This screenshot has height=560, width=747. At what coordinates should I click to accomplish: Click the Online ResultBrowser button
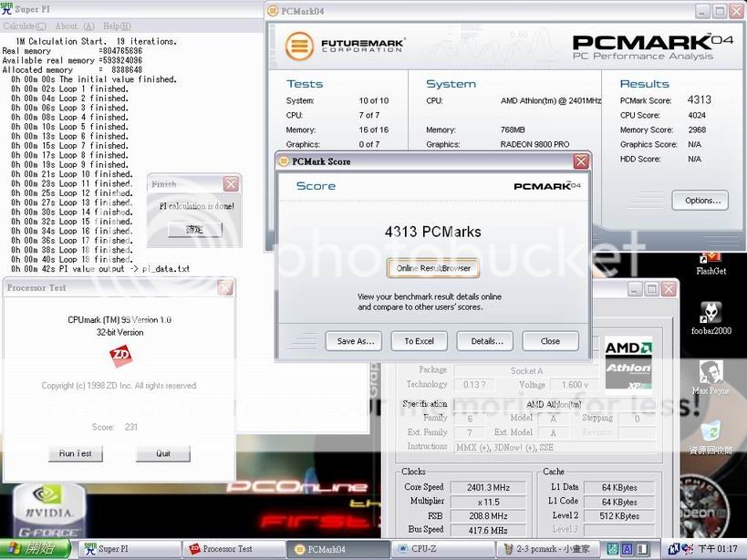(432, 268)
